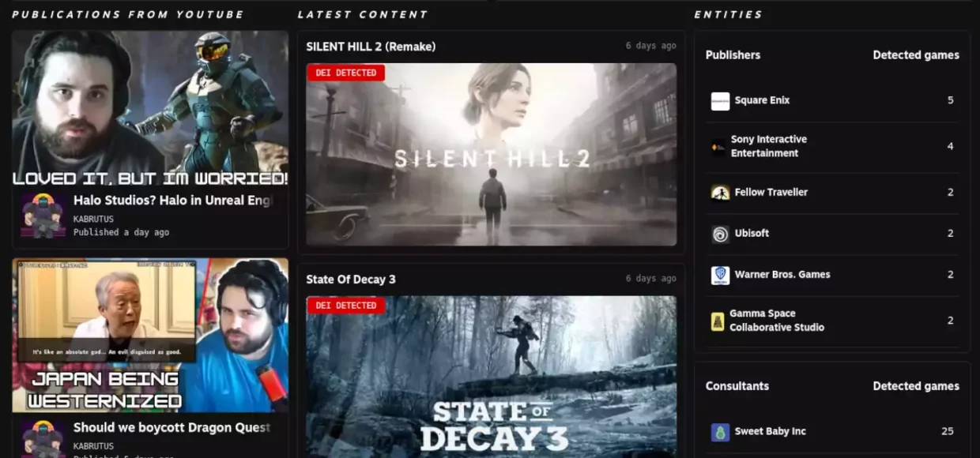Screen dimensions: 980x458
Task: Click KABRUTUS avatar beside Dragon Quest video
Action: tap(43, 438)
